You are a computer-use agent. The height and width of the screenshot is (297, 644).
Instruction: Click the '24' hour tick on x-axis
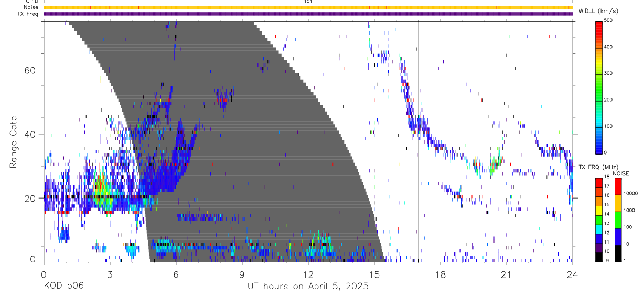(x=573, y=274)
